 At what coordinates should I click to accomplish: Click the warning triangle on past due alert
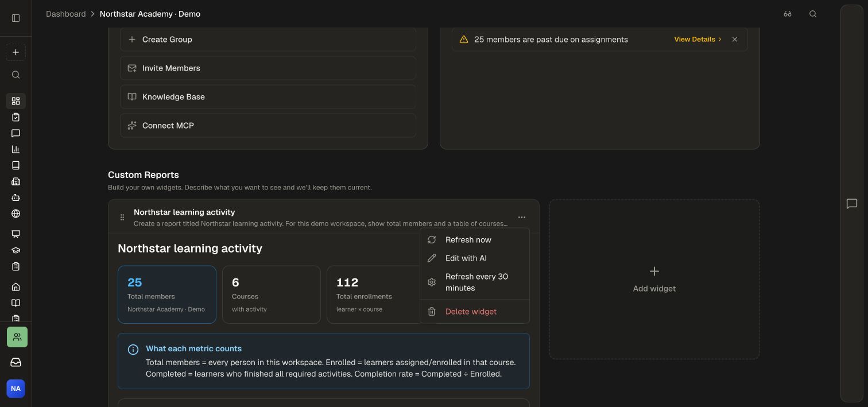pyautogui.click(x=464, y=40)
